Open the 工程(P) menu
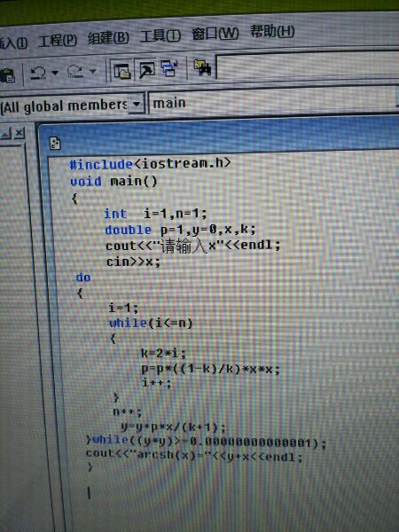 pos(58,41)
